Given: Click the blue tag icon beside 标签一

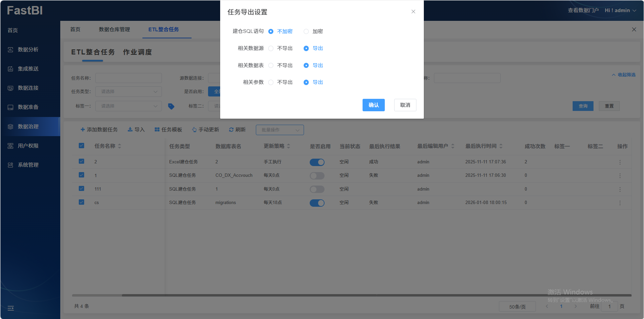Looking at the screenshot, I should click(x=171, y=106).
